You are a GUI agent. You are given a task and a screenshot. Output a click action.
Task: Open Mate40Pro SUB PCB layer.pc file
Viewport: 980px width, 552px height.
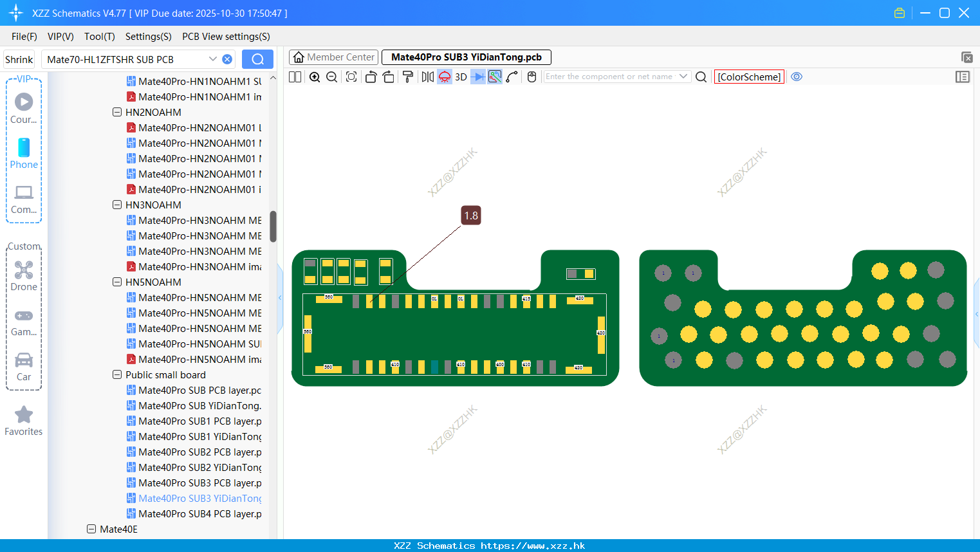pos(194,390)
